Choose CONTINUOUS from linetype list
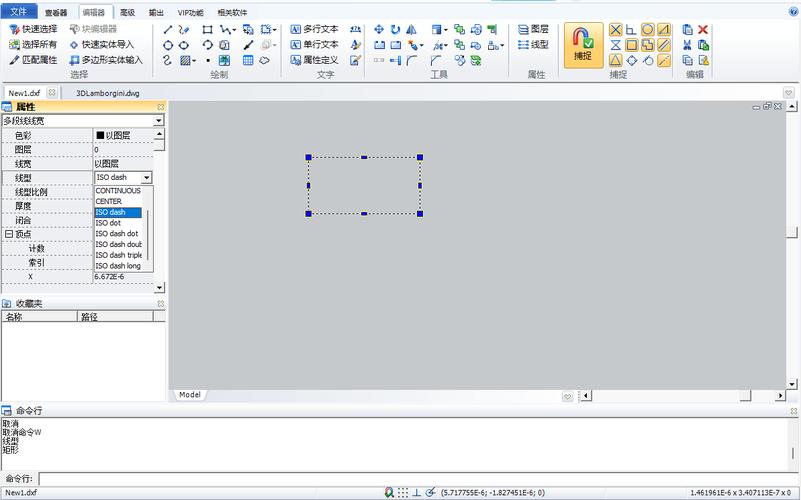 pyautogui.click(x=118, y=191)
